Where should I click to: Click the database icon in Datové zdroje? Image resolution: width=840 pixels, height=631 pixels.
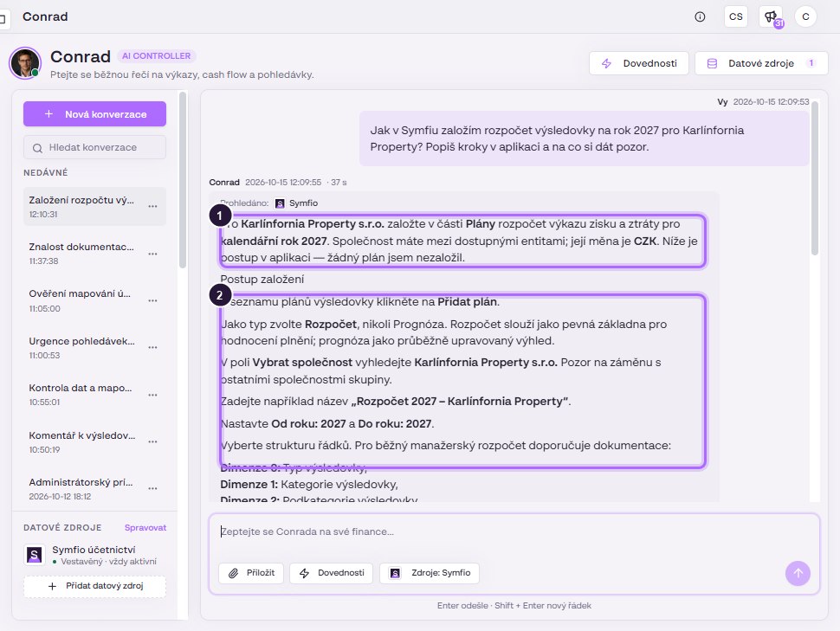(712, 63)
